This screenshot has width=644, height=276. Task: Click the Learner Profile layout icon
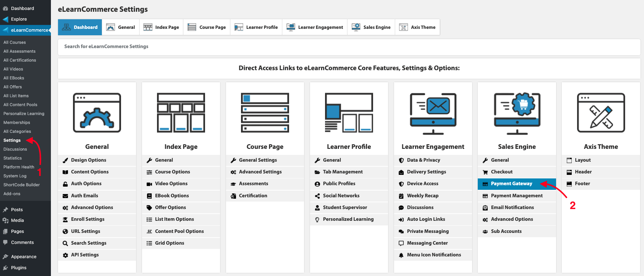pos(349,113)
